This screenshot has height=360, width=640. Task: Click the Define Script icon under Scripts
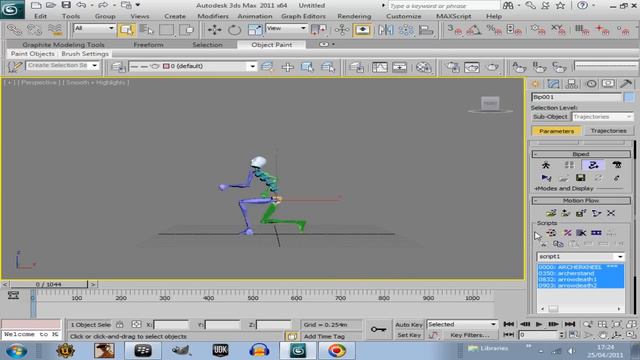(x=551, y=233)
